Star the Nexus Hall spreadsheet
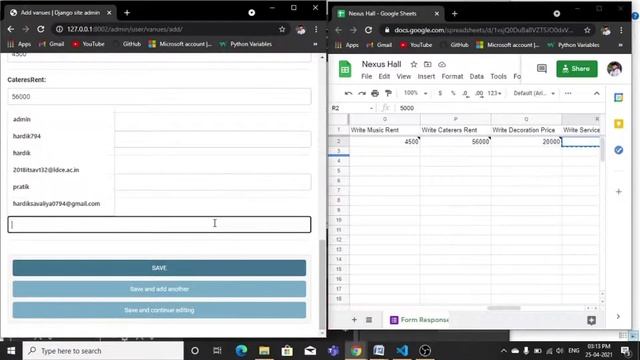Screen dimensions: 640x360 pos(413,64)
